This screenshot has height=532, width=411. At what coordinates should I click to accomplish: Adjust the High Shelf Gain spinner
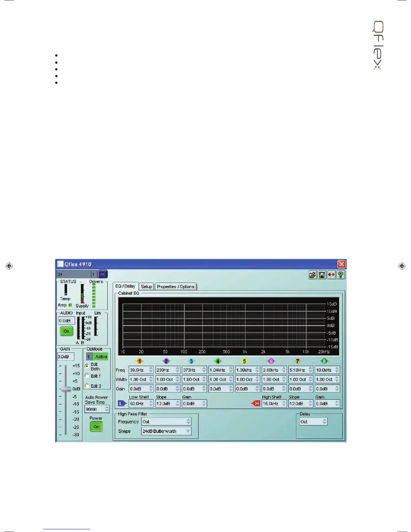point(327,403)
